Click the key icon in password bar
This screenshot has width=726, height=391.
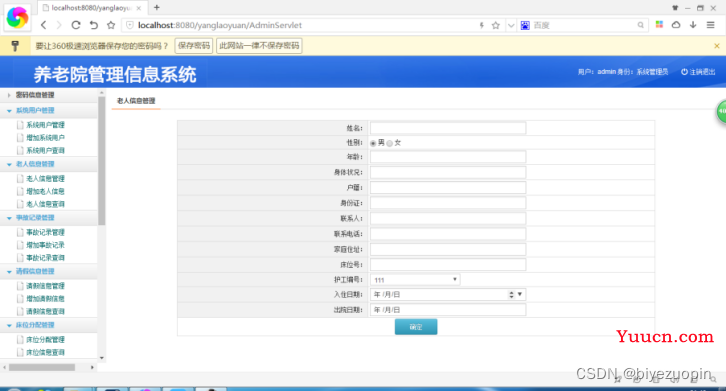click(x=15, y=45)
